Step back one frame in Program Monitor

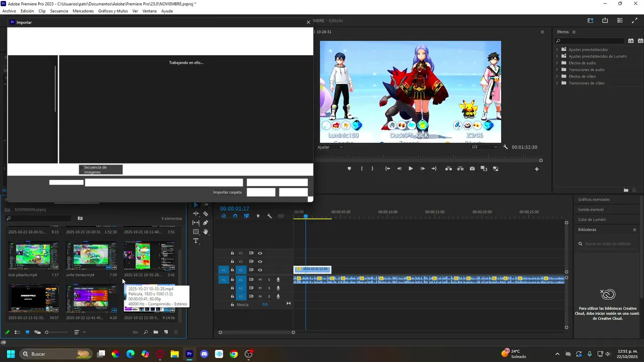coord(399,169)
